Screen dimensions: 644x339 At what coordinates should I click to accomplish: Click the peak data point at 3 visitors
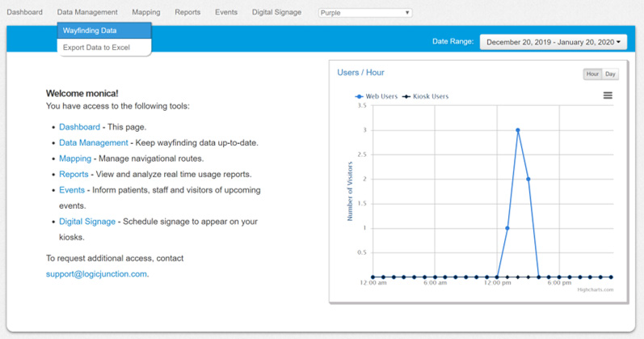517,130
